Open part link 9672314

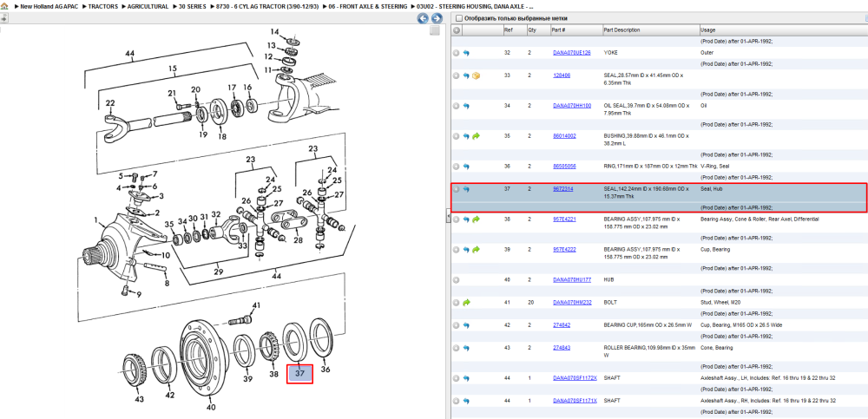click(x=563, y=189)
